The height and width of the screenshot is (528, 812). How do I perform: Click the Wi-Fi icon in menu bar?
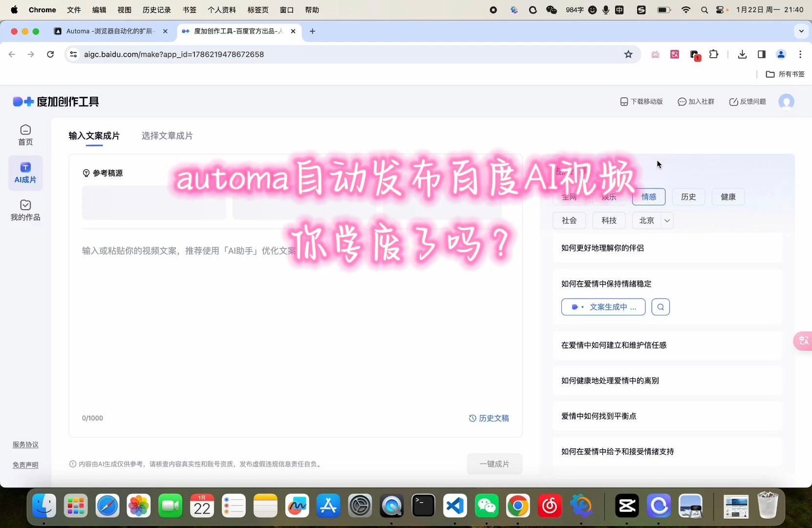pos(686,10)
